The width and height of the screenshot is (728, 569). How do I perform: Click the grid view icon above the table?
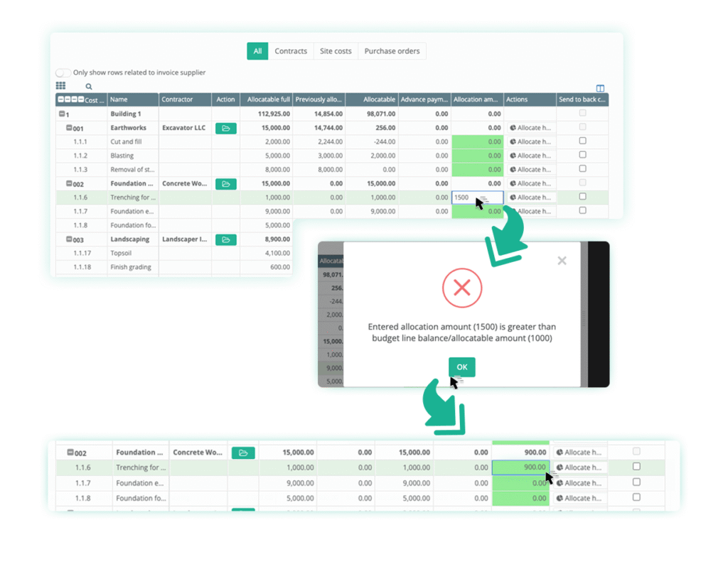point(62,85)
